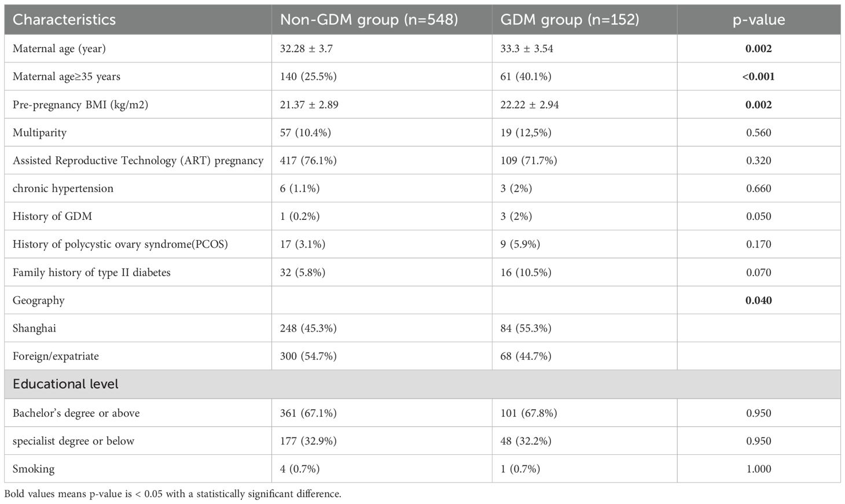Click the bold 0.040 Geography p-value

[x=758, y=300]
